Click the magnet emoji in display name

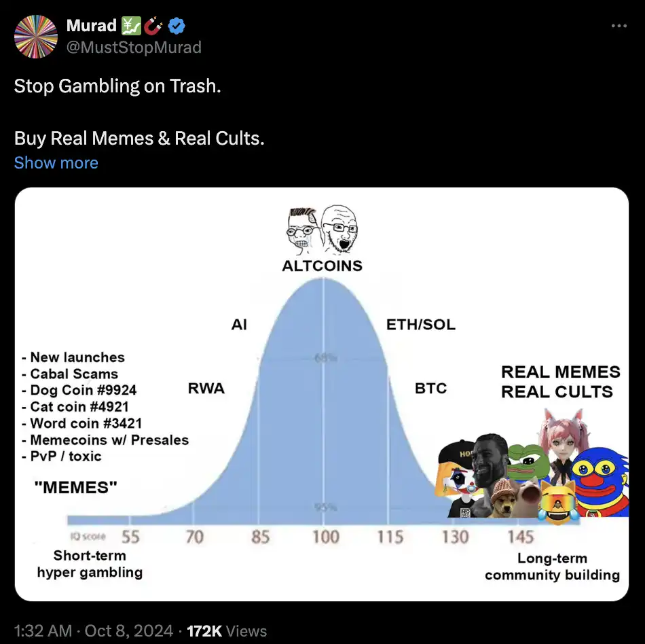tap(153, 24)
